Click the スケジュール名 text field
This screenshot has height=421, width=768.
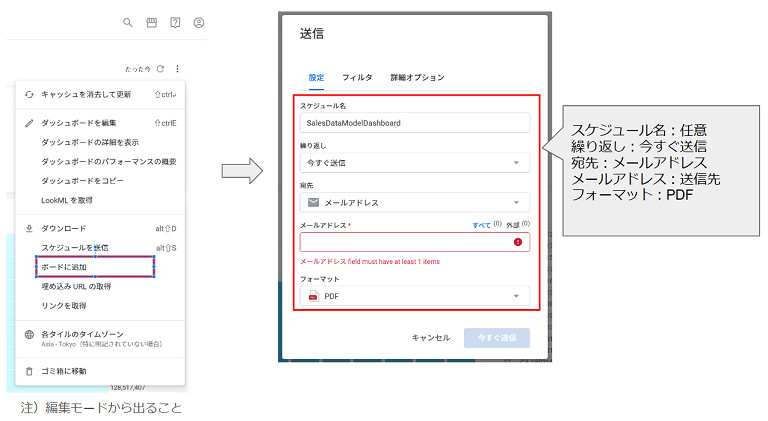(415, 123)
